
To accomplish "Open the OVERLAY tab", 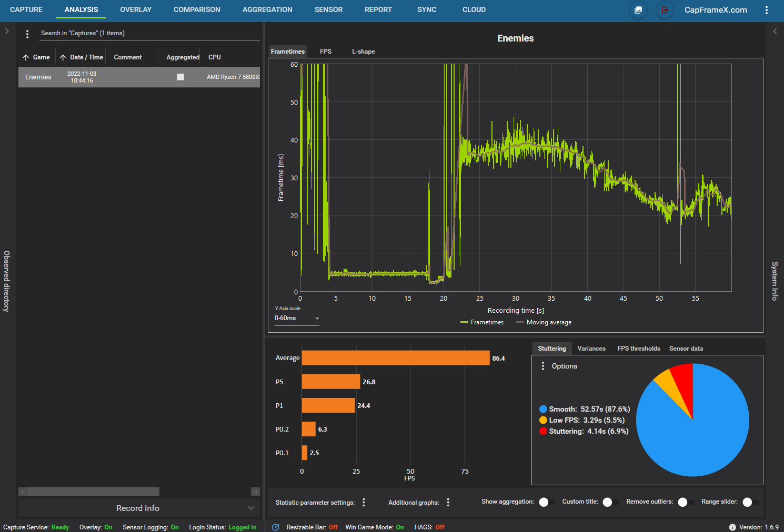I will coord(136,10).
